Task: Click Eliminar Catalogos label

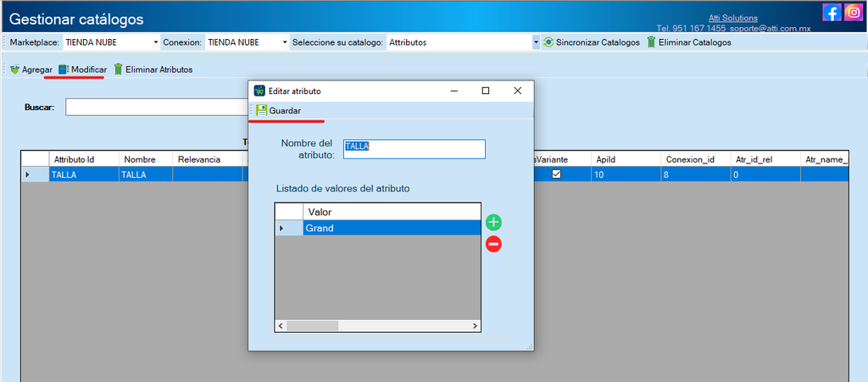Action: pos(695,42)
